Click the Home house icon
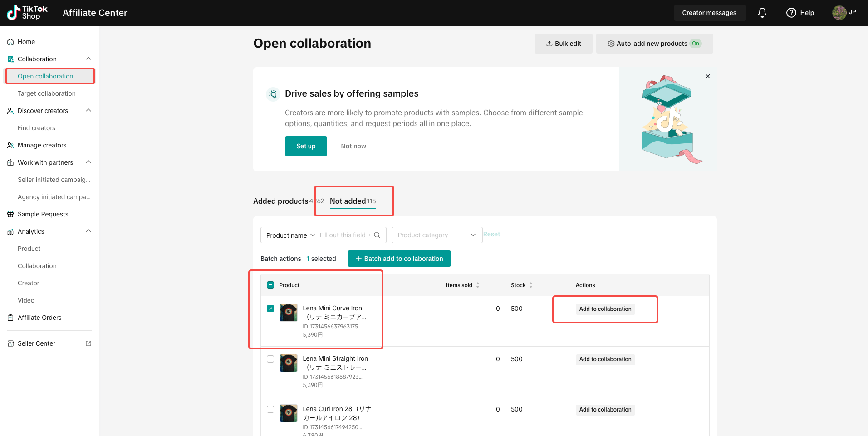 [x=10, y=42]
